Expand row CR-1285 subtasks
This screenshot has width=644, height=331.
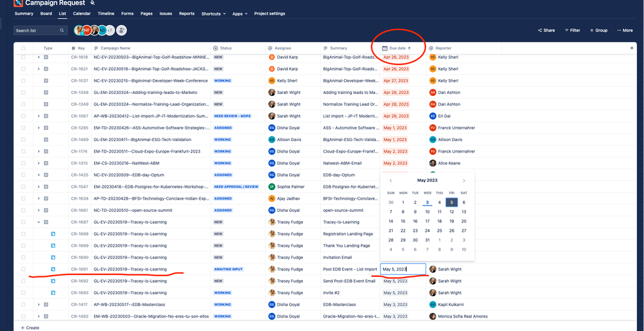(39, 128)
